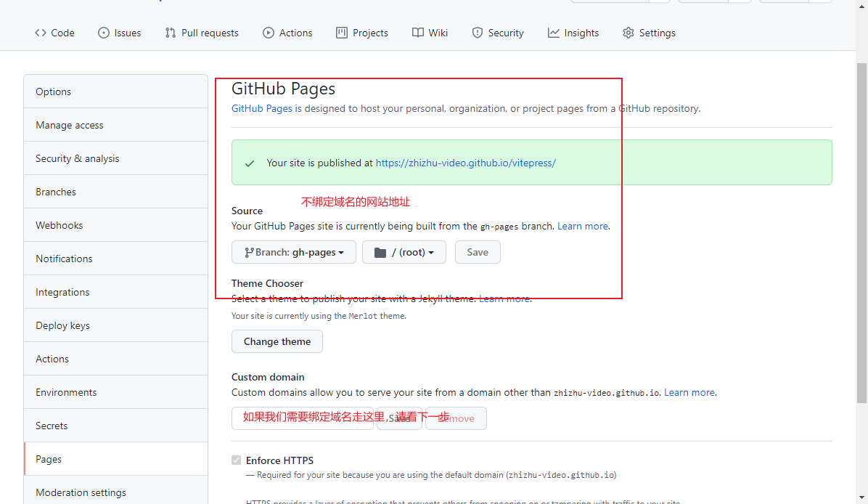Click the custom domain input field
Viewport: 868px width, 504px height.
tap(302, 418)
